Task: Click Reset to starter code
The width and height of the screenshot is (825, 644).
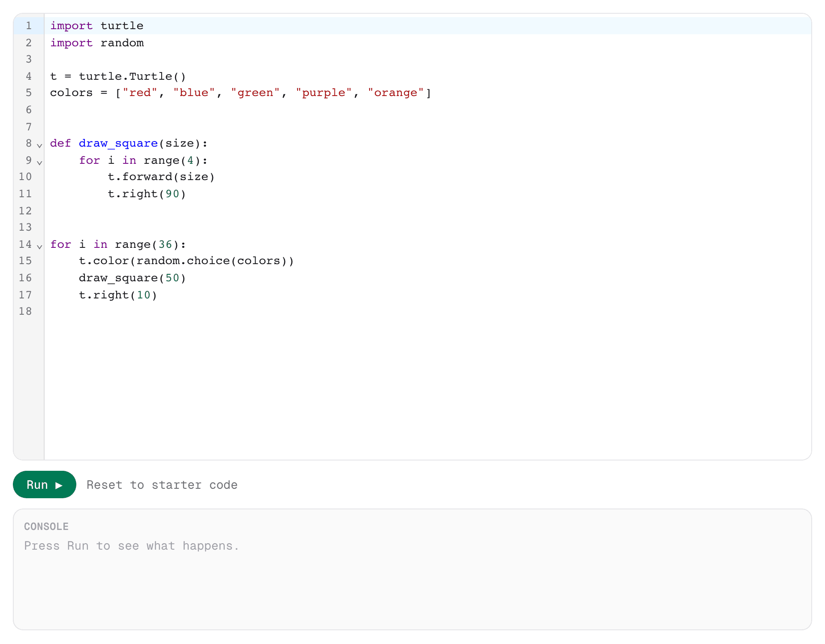Action: 162,485
